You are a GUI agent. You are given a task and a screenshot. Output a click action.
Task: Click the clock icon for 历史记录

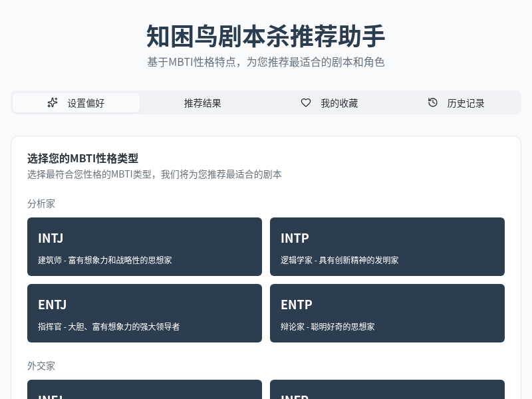click(433, 102)
